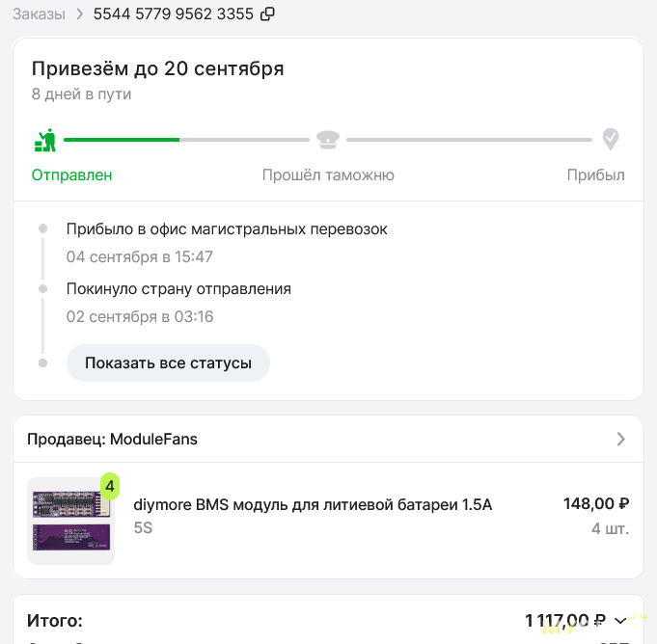Expand the Итого total dropdown arrow
657x644 pixels.
pos(620,620)
